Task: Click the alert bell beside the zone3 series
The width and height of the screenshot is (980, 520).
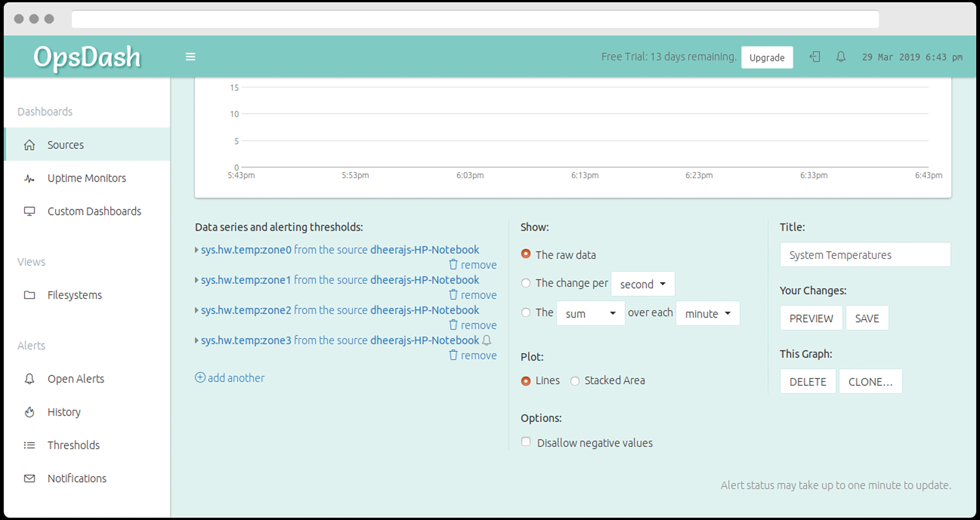Action: pos(487,340)
